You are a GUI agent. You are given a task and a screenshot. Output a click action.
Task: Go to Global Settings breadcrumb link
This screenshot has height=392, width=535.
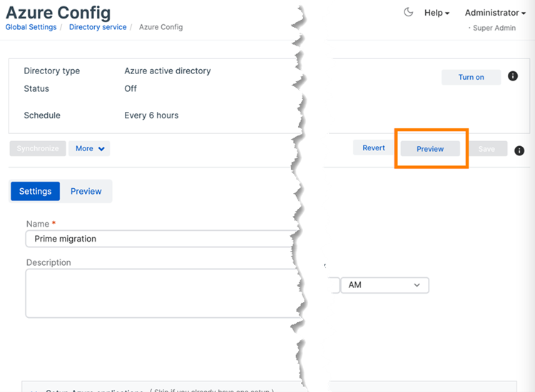(x=31, y=27)
